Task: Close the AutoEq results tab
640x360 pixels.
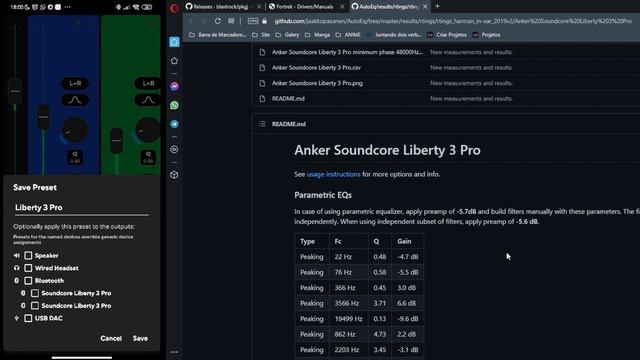Action: pos(425,7)
